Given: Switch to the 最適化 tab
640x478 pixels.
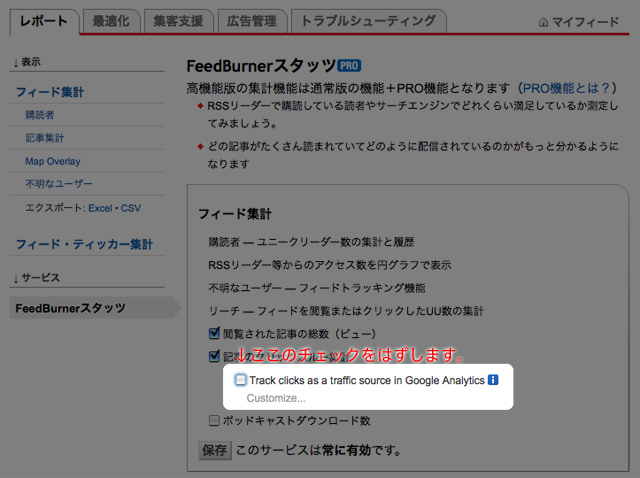Looking at the screenshot, I should point(110,20).
